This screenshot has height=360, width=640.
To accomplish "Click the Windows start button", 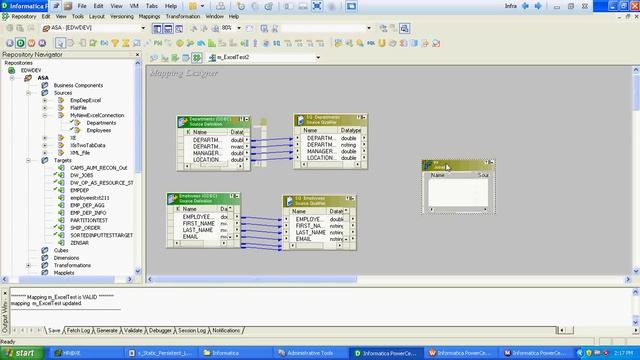I will [22, 353].
